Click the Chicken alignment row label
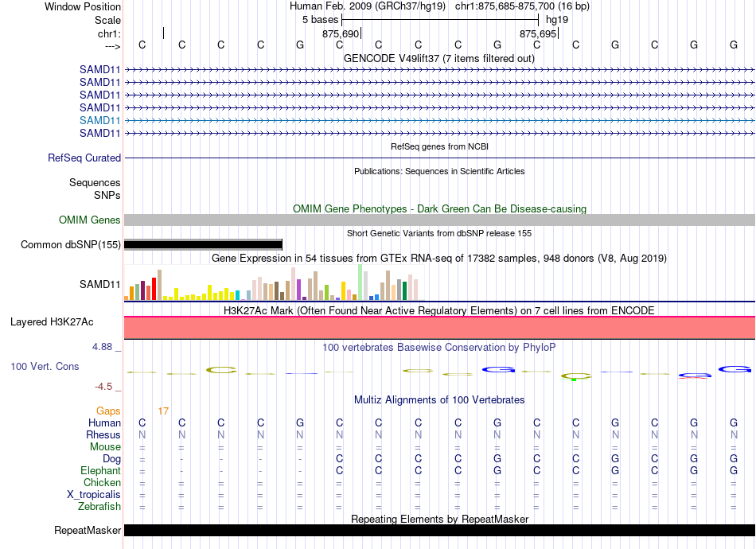This screenshot has height=549, width=756. pyautogui.click(x=102, y=482)
